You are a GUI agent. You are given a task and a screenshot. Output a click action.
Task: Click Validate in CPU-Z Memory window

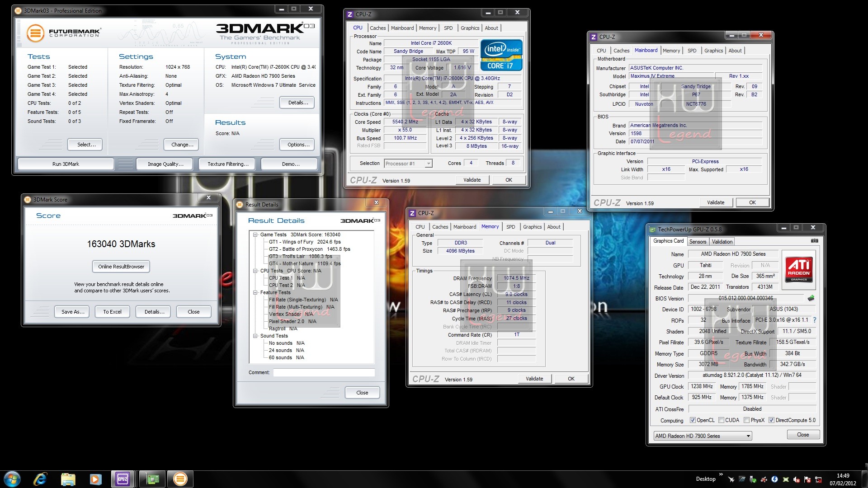tap(534, 379)
